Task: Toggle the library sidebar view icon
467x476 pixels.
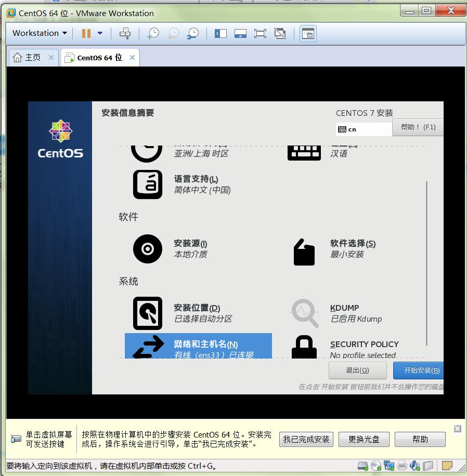Action: pos(220,33)
